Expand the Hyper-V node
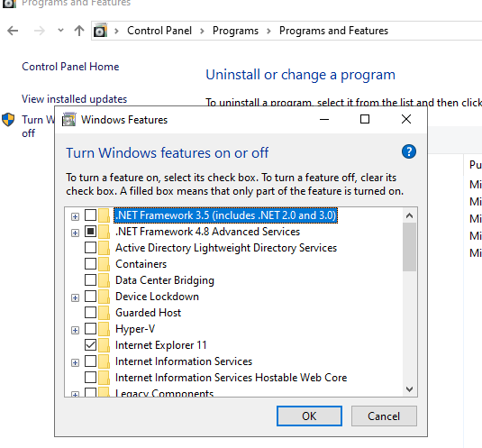Viewport: 482px width, 448px height. 75,330
